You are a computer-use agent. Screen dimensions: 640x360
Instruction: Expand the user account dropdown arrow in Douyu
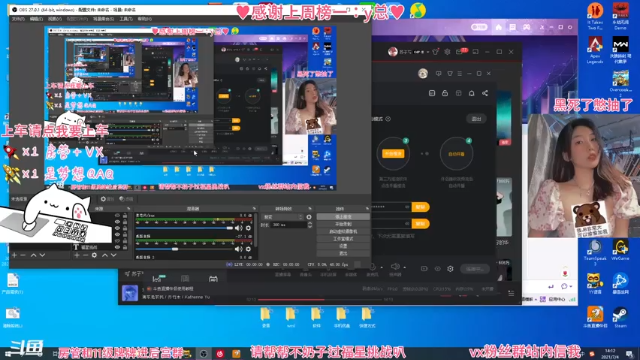(x=428, y=52)
